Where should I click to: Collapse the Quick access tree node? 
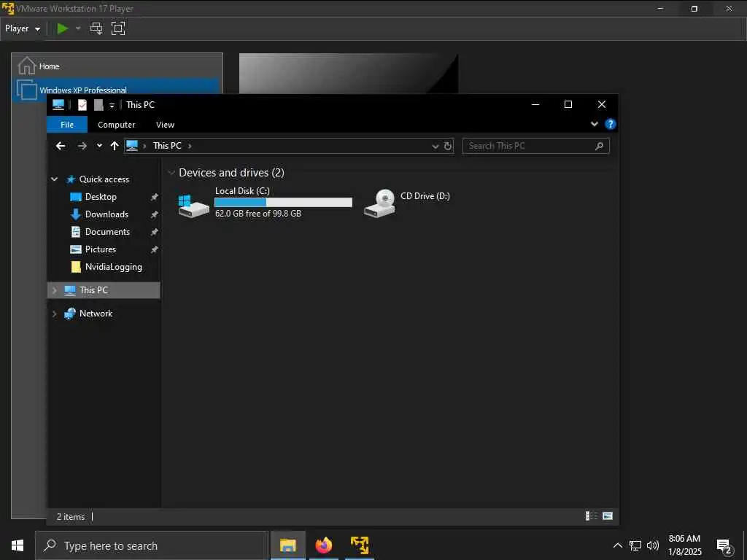click(54, 179)
